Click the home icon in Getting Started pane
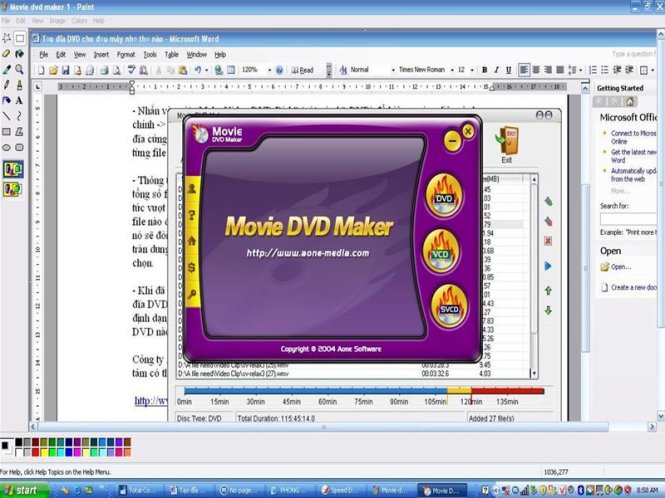The image size is (665, 498). tap(630, 101)
